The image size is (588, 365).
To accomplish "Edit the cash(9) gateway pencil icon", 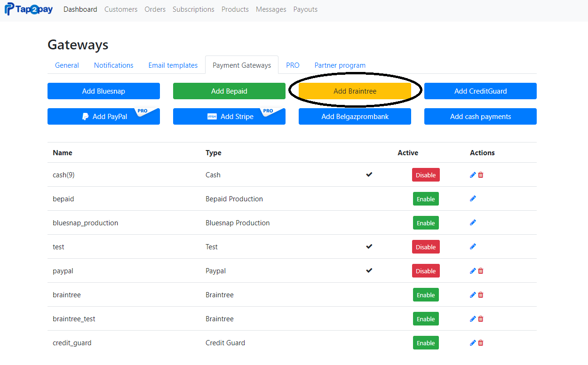I will 473,175.
